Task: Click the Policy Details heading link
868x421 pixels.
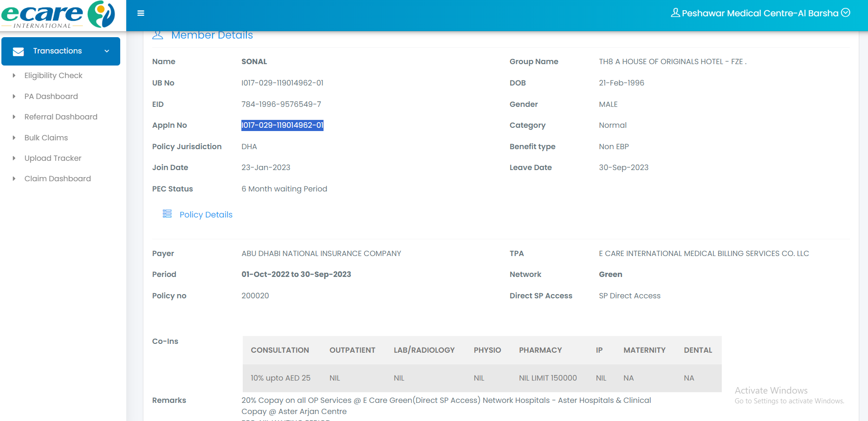Action: 206,215
